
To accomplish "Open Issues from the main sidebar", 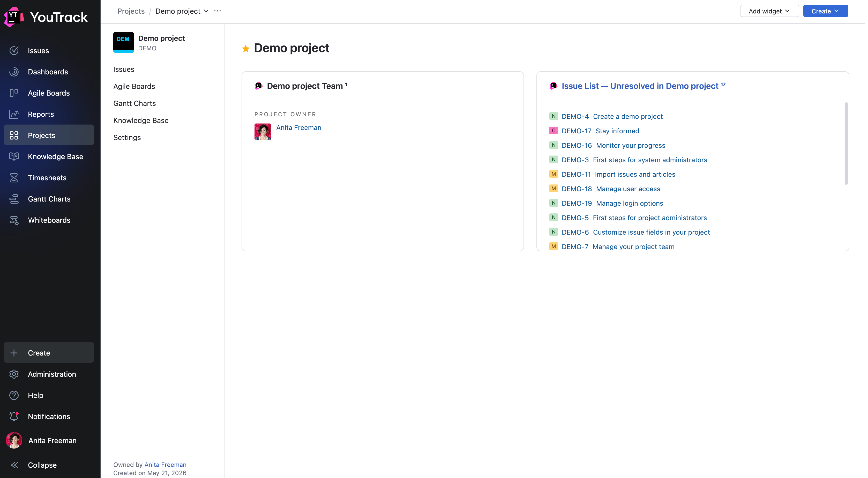I will [49, 50].
